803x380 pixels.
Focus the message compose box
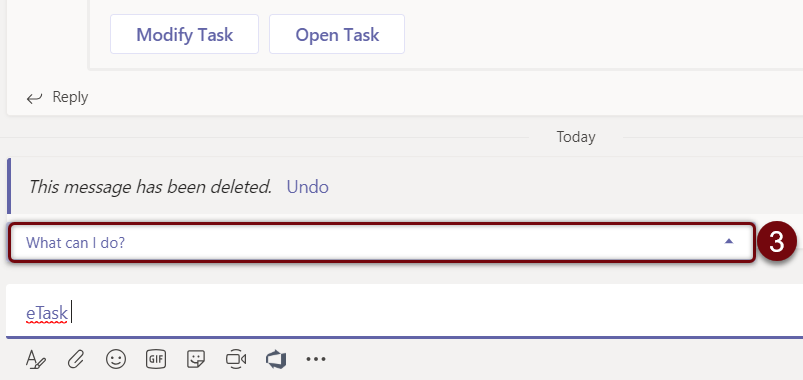tap(405, 311)
